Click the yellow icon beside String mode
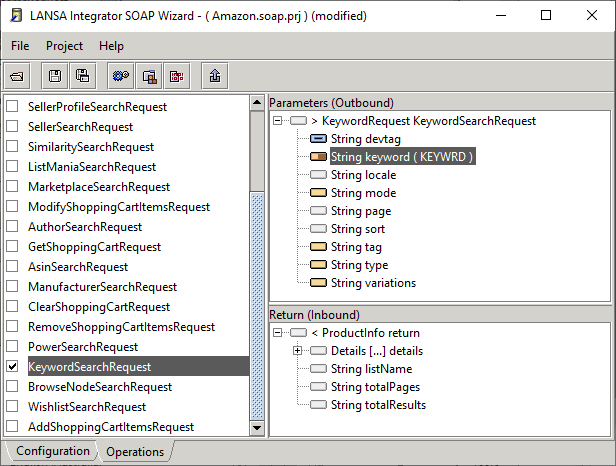 pyautogui.click(x=318, y=193)
